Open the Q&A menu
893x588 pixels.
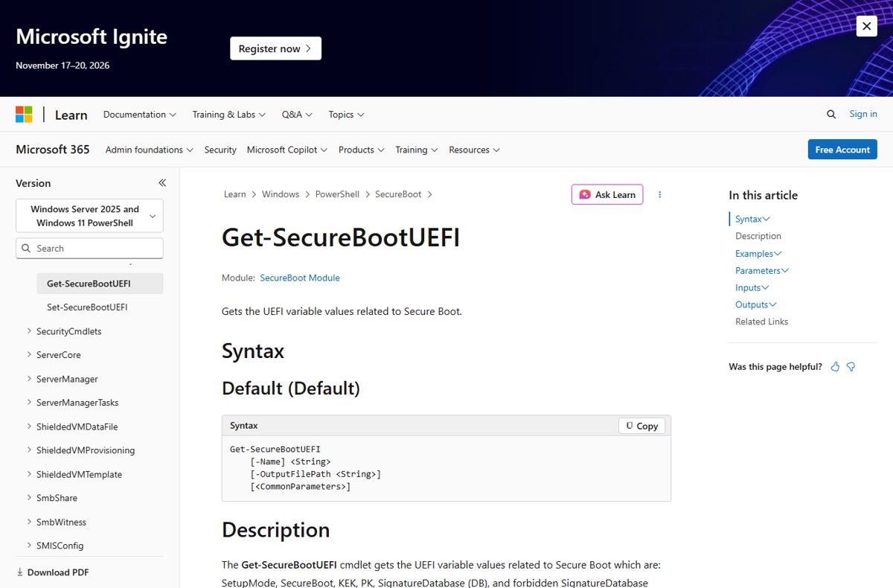[297, 115]
